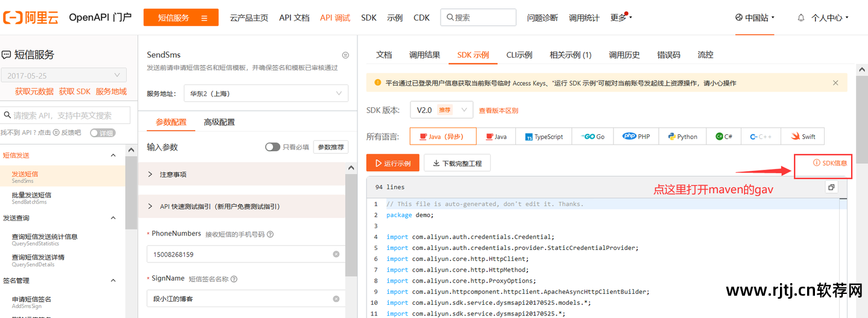Open the API version 2017-05-25 dropdown
The image size is (868, 318).
[63, 75]
